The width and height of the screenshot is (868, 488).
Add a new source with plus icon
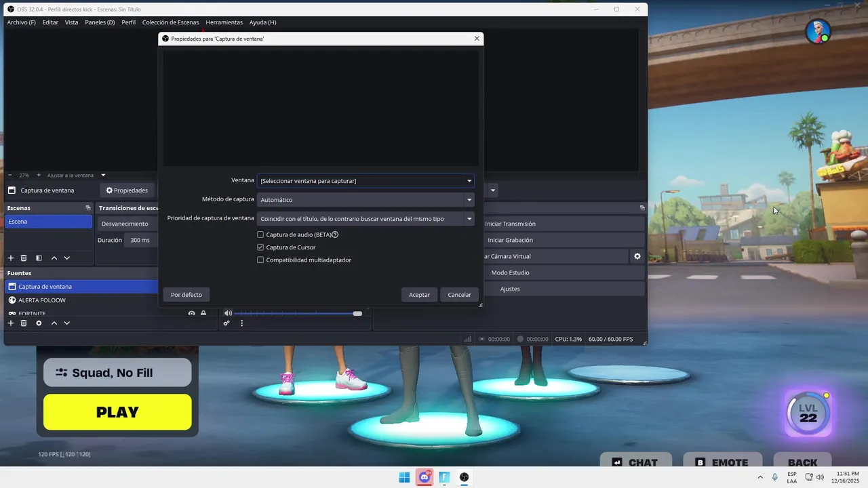click(x=11, y=323)
